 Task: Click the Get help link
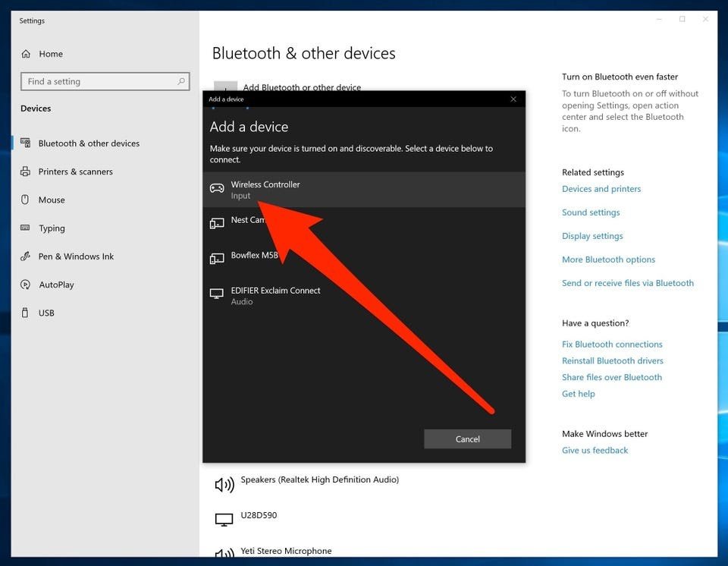pos(578,394)
